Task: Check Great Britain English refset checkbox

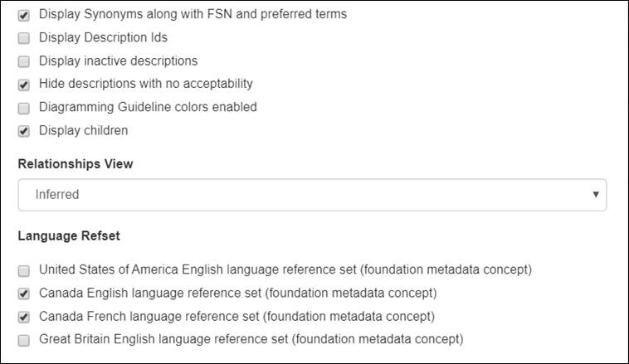Action: tap(24, 340)
